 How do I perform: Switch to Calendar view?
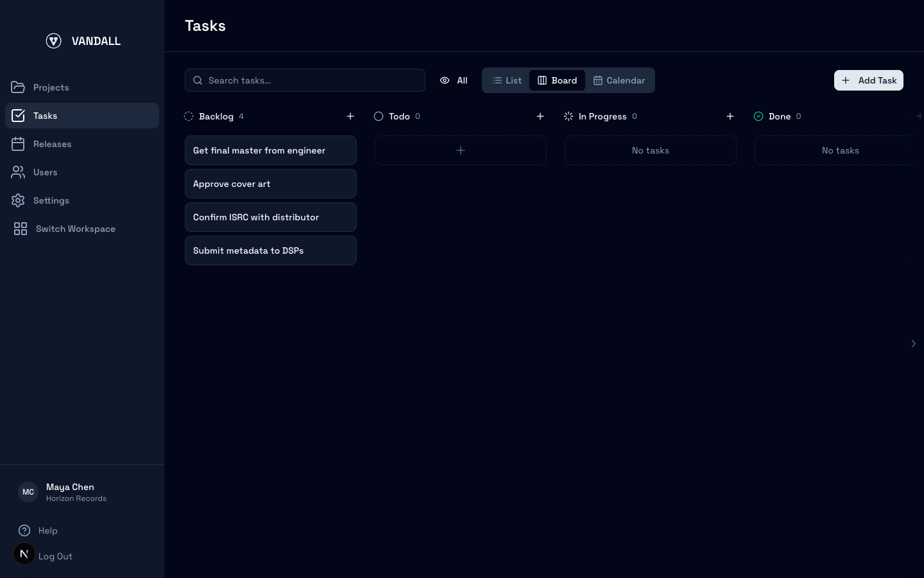click(x=619, y=80)
